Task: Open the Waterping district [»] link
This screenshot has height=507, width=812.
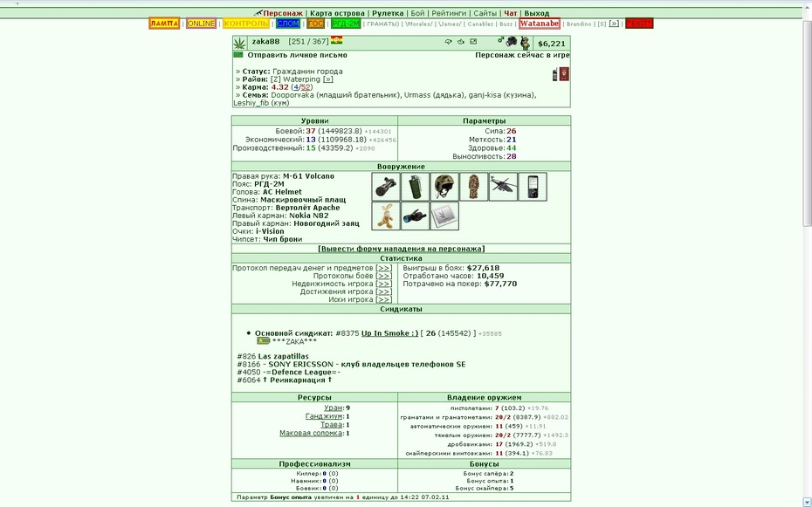Action: click(327, 79)
